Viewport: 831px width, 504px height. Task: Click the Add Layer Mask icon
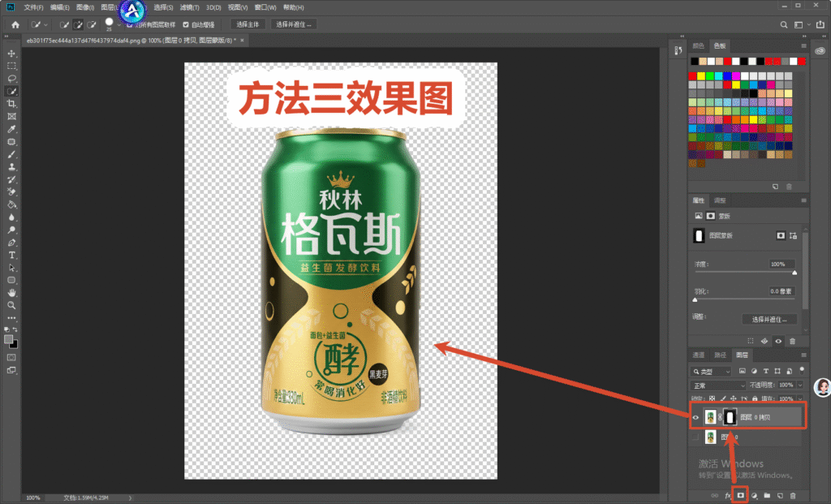click(x=740, y=496)
